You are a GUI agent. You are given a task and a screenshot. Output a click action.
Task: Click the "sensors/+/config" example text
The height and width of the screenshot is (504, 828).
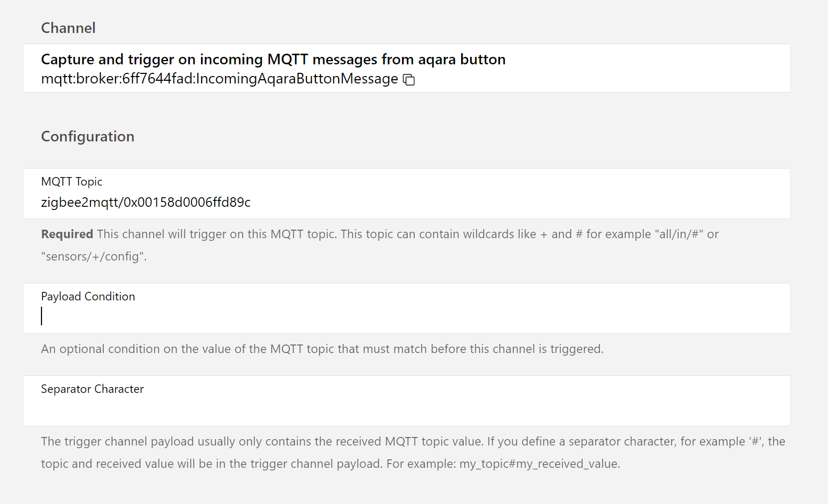(x=94, y=257)
